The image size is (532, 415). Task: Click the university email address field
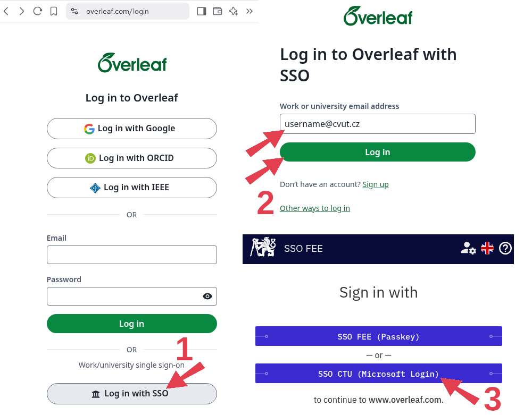tap(377, 124)
